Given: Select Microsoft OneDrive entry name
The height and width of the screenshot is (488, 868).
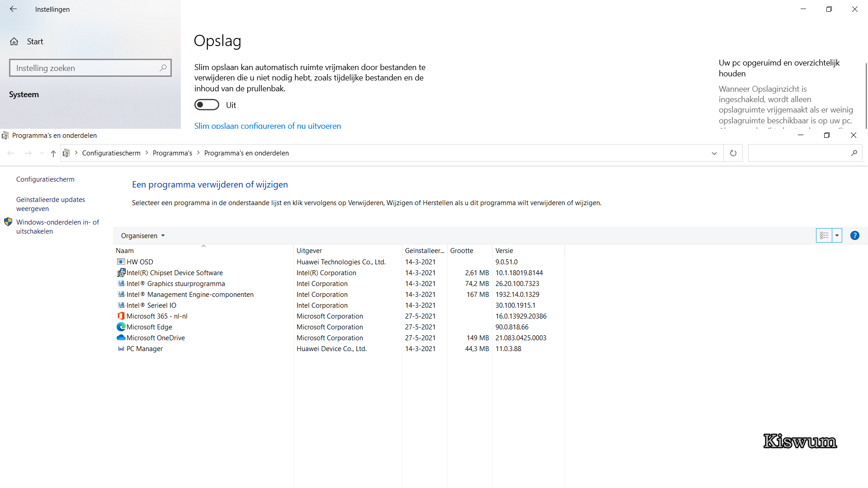Looking at the screenshot, I should tap(156, 338).
